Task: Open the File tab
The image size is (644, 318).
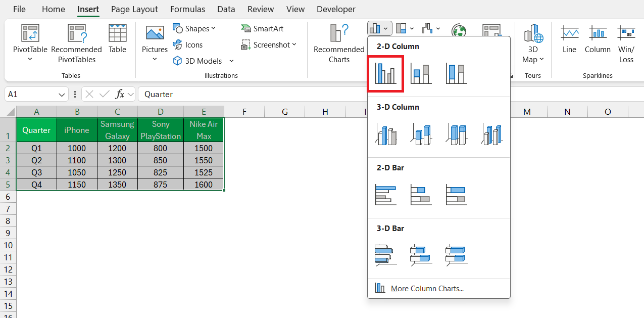Action: point(19,9)
